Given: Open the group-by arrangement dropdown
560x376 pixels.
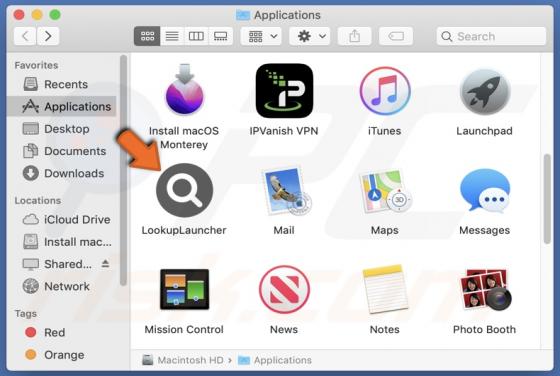Looking at the screenshot, I should click(x=261, y=36).
